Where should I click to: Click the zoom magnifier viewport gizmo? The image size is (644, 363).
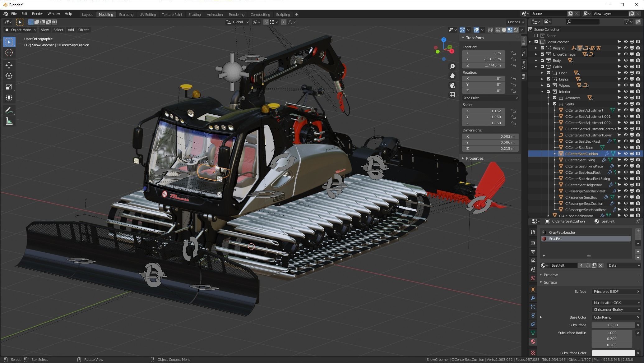[452, 67]
